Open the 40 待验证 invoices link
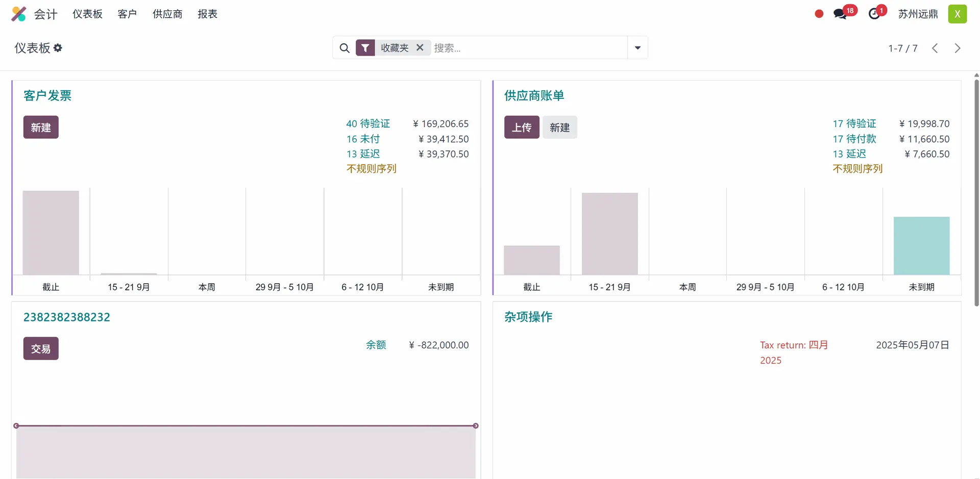Screen dimensions: 980x479 (x=367, y=123)
